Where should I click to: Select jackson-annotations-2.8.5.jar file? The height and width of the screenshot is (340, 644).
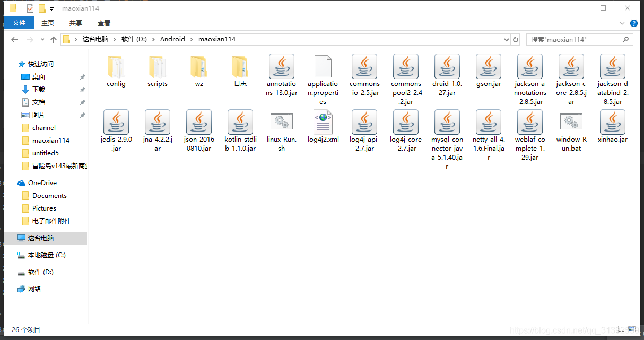530,80
